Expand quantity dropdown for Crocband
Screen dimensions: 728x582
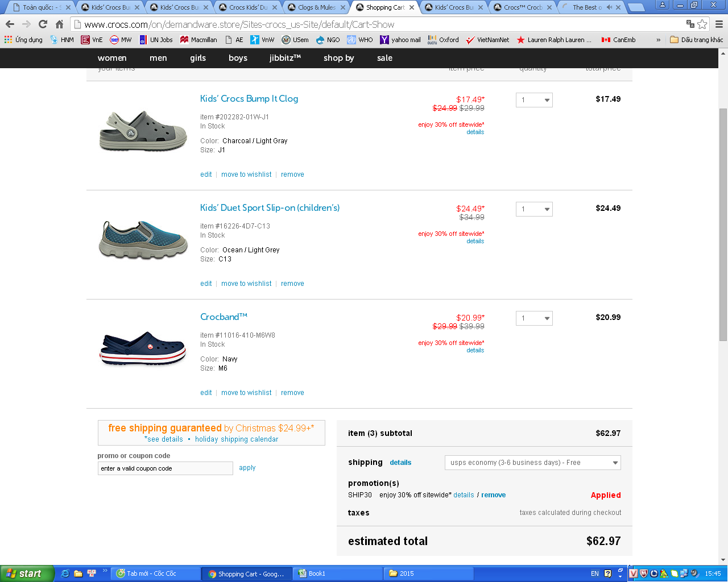coord(534,318)
